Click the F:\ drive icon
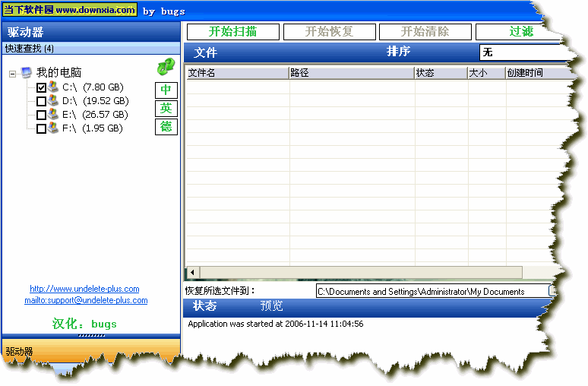Viewport: 588px width, 386px height. pyautogui.click(x=53, y=128)
